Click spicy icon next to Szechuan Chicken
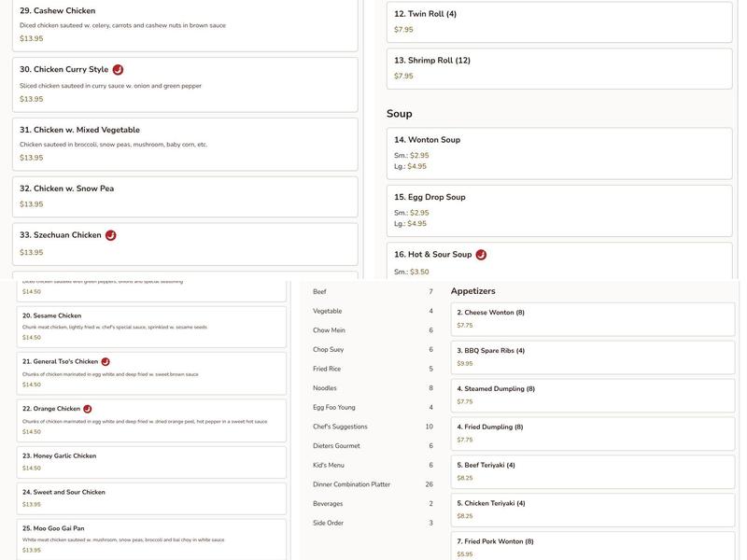Screen dimensions: 747x560 111,235
